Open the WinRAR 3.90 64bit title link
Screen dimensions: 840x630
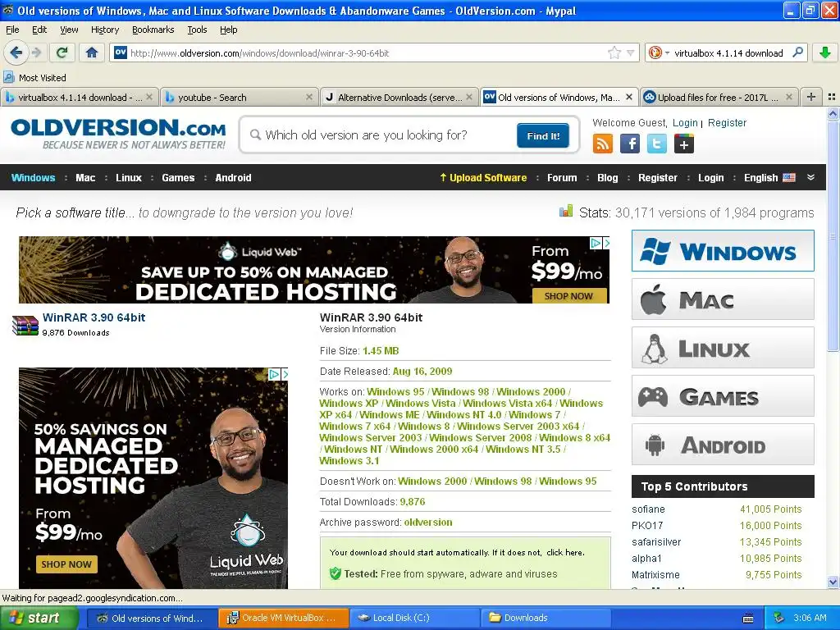94,317
